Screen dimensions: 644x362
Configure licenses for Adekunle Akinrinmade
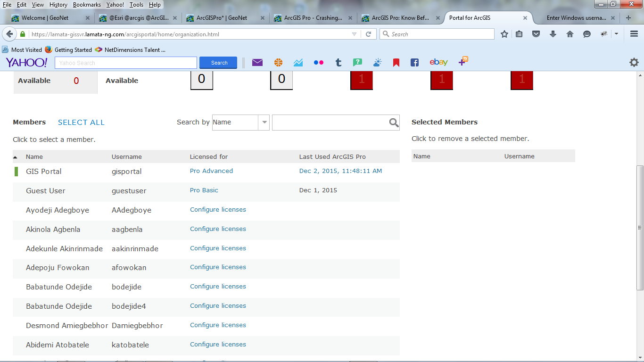[218, 248]
